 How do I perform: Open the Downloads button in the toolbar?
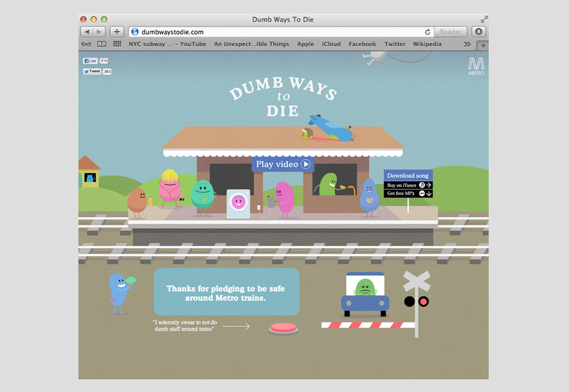point(479,32)
